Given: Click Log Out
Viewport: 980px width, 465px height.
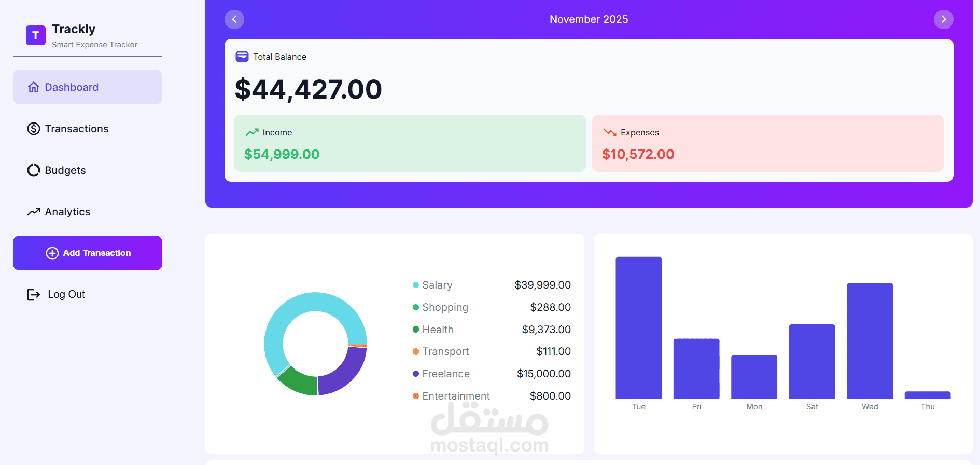Looking at the screenshot, I should tap(56, 294).
